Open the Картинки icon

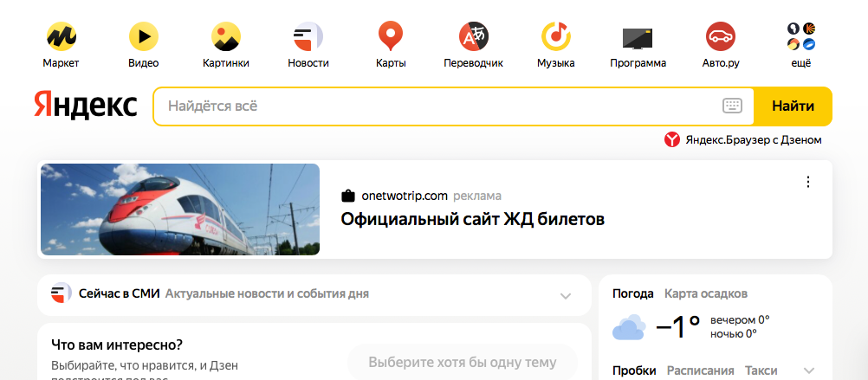coord(226,36)
